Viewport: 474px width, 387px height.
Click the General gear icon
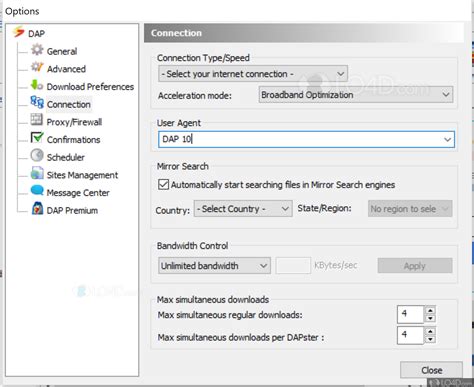(x=37, y=50)
